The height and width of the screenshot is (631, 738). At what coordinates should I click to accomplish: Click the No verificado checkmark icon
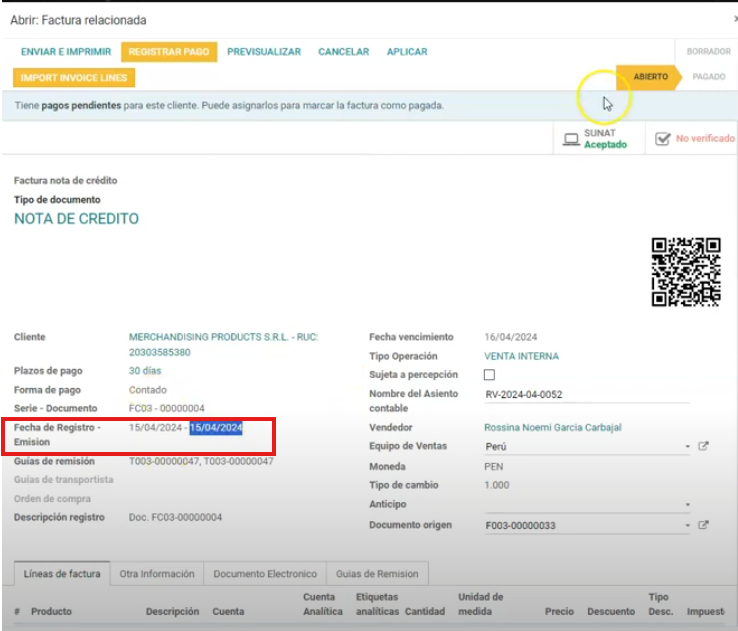tap(662, 139)
